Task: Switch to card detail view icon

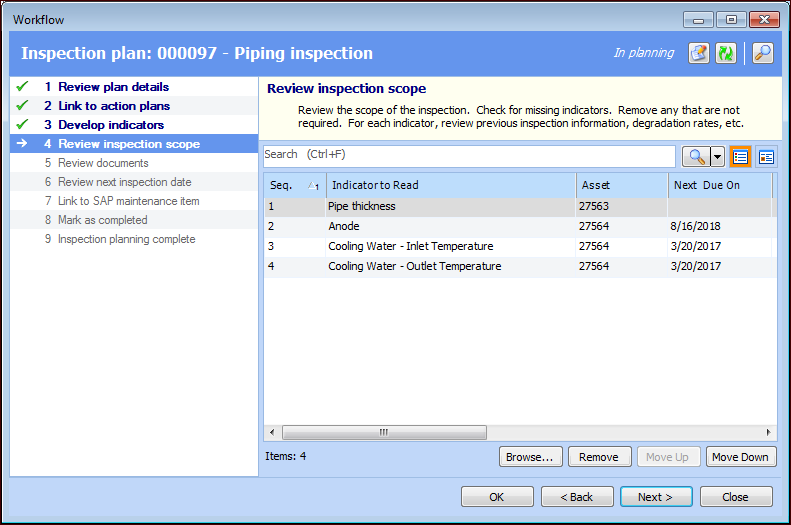Action: click(x=766, y=156)
